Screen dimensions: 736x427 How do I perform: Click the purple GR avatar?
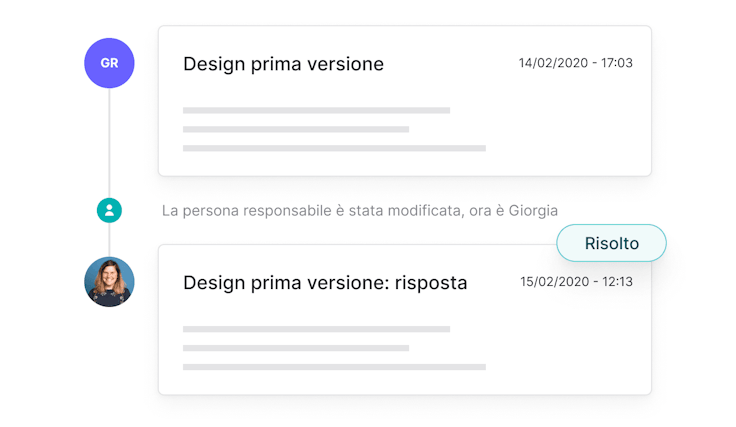tap(109, 63)
